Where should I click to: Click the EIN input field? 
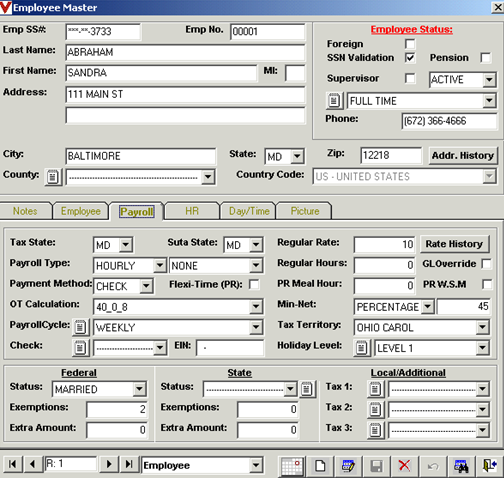coord(230,348)
